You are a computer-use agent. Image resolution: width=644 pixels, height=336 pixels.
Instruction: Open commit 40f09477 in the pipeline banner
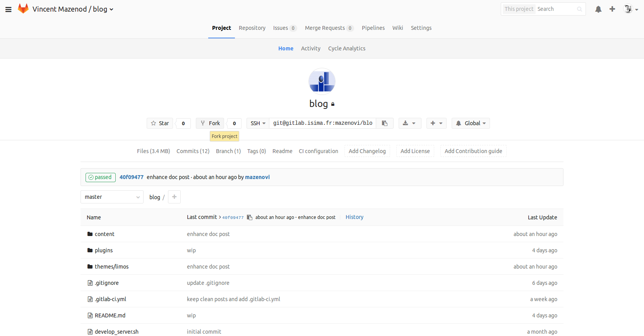[x=131, y=177]
